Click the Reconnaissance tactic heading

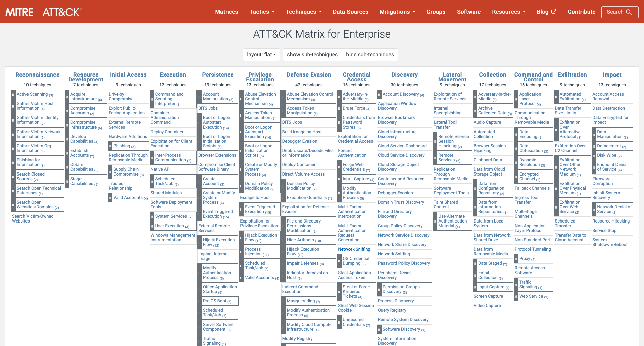point(38,75)
